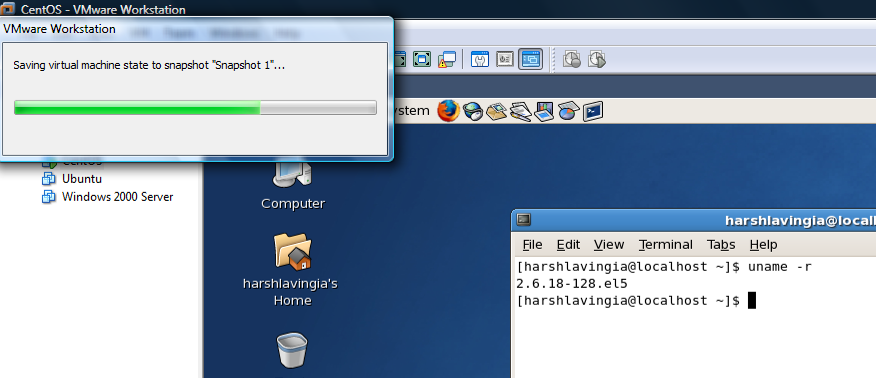The width and height of the screenshot is (876, 378).
Task: Launch Firefox from the CentOS panel
Action: 447,111
